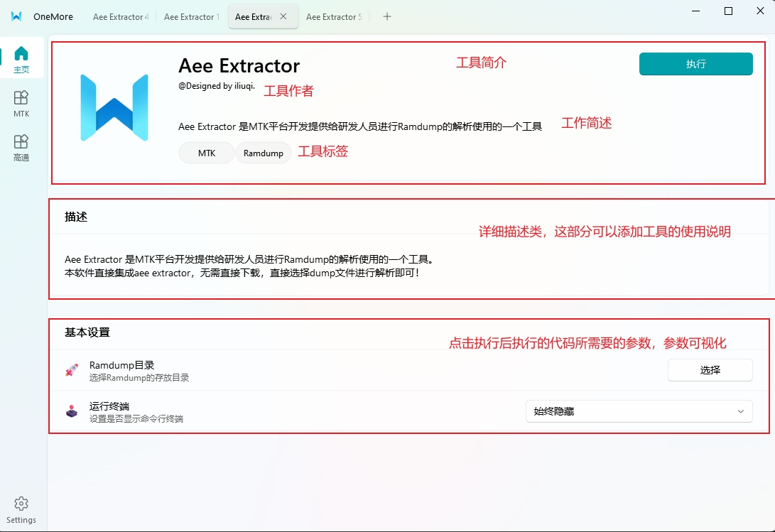Click the Ramdump tag chip
Viewport: 775px width, 532px height.
tap(263, 153)
